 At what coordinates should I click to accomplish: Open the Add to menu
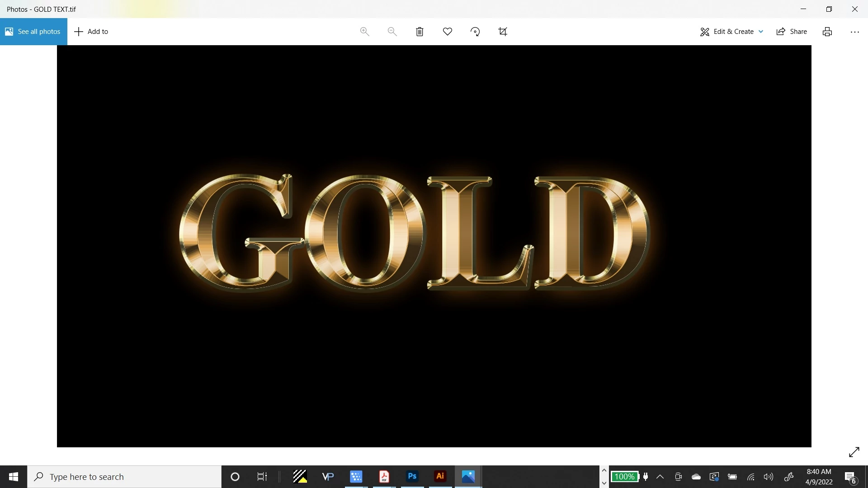(x=91, y=32)
